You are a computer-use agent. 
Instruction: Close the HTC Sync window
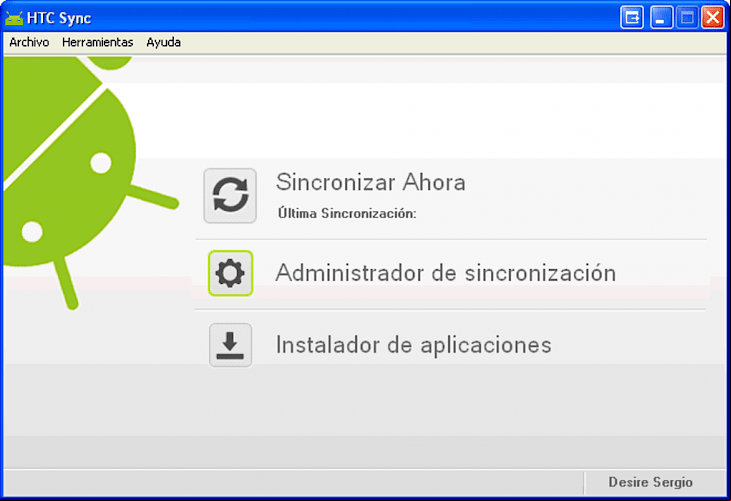coord(713,18)
